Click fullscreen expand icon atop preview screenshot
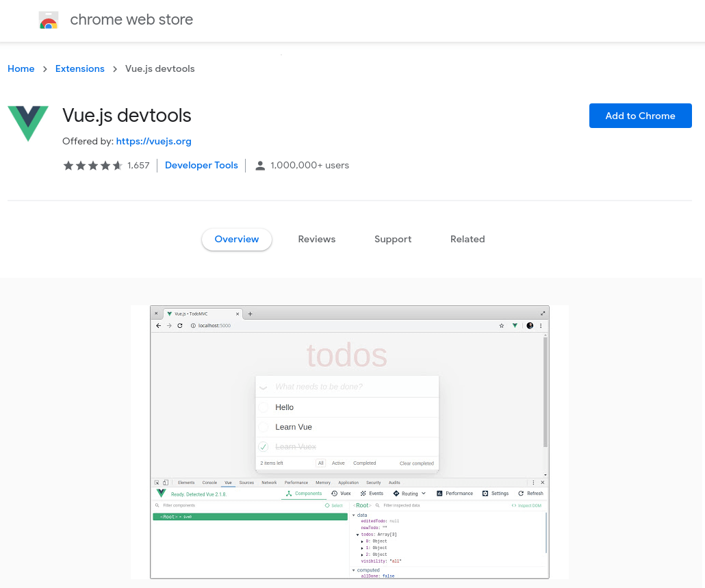The image size is (705, 588). 543,314
